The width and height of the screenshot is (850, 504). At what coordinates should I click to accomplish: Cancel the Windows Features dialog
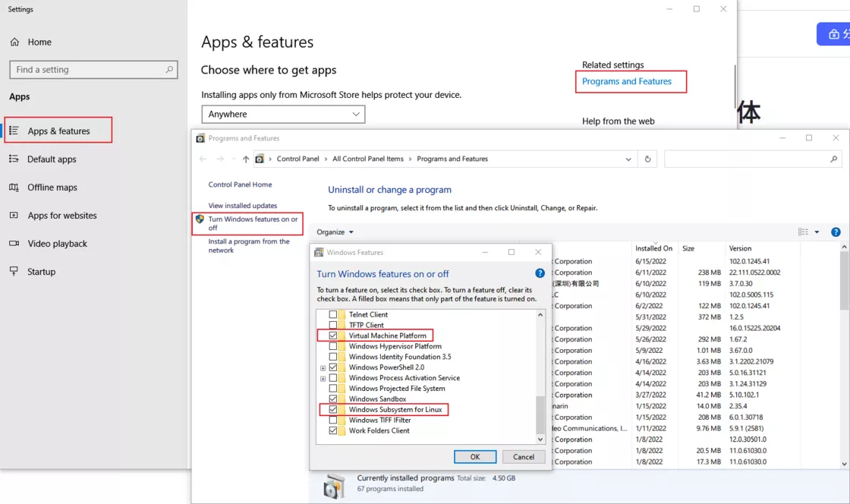[524, 457]
